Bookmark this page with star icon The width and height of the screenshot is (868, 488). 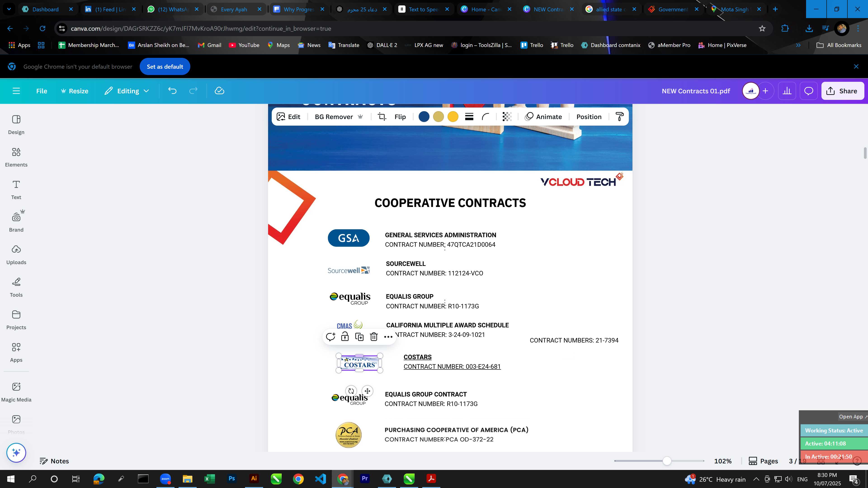tap(762, 29)
